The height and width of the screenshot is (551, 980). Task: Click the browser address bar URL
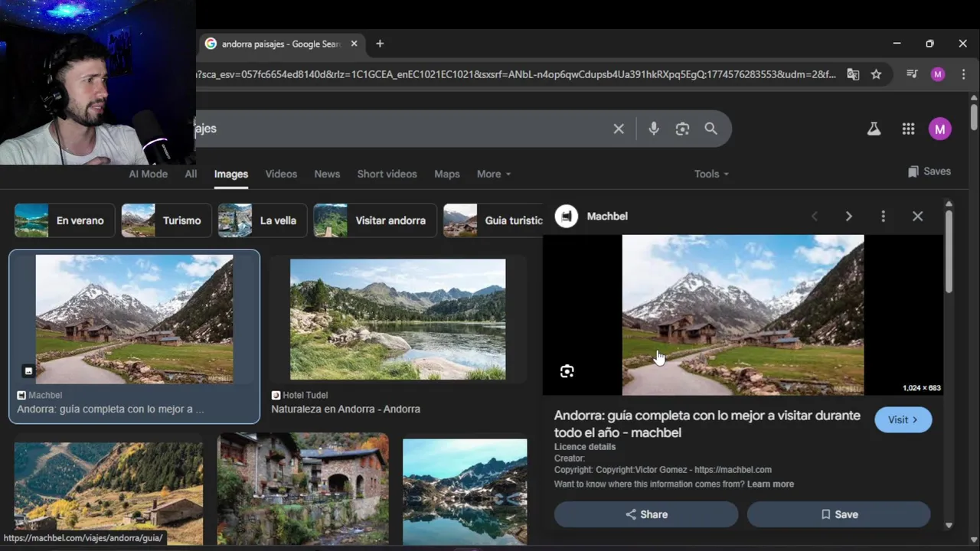517,74
